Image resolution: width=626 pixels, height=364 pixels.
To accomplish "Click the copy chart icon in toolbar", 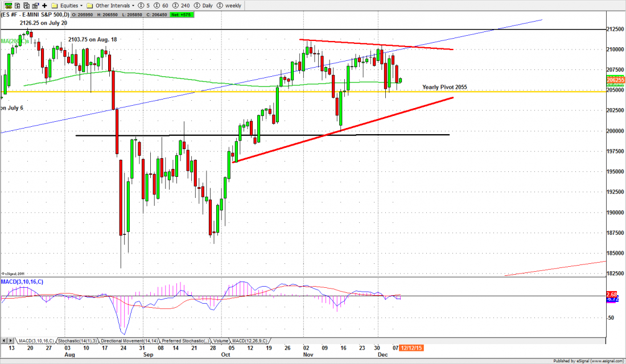I will (x=27, y=5).
